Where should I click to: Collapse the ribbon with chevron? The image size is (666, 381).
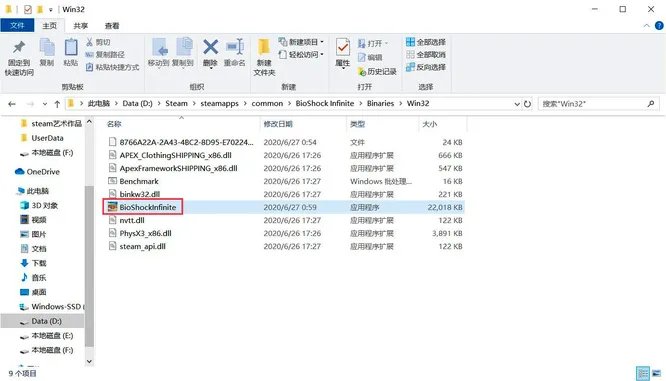pyautogui.click(x=646, y=25)
